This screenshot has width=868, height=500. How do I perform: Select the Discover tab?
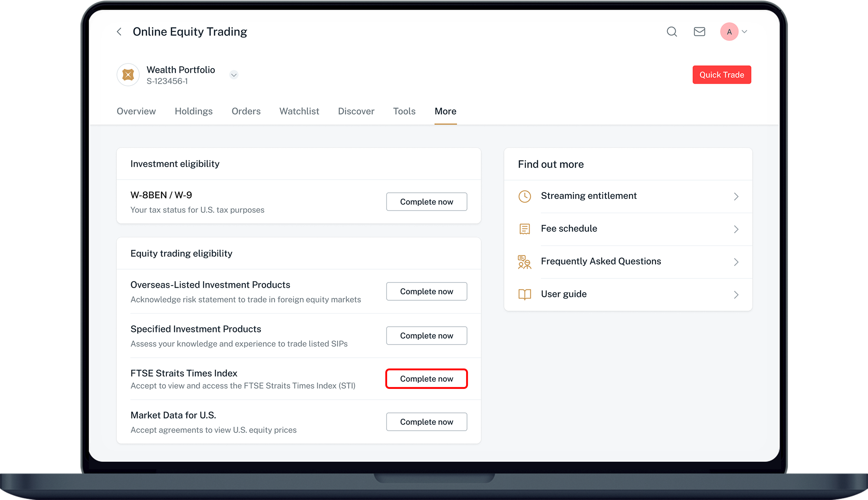click(x=356, y=111)
